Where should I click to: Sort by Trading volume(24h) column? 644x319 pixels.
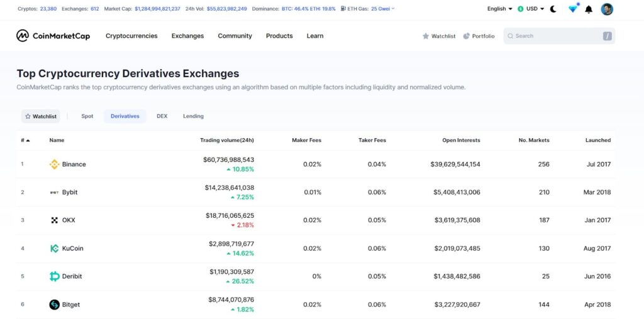coord(227,140)
